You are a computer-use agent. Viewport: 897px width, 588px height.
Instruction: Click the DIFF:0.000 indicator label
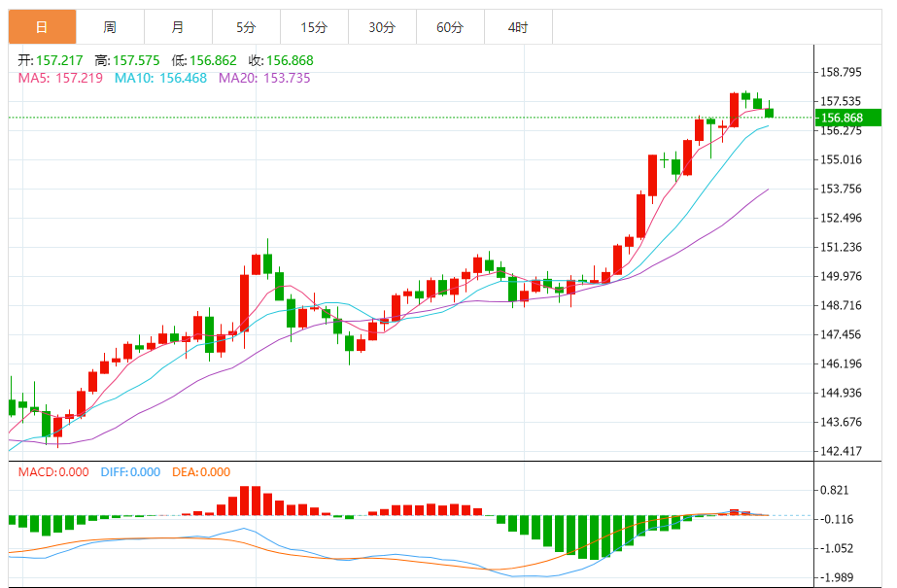coord(130,472)
